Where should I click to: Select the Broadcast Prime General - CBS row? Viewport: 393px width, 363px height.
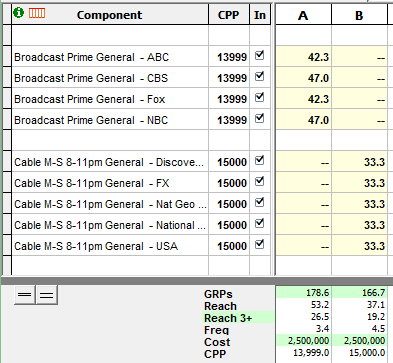pos(110,78)
